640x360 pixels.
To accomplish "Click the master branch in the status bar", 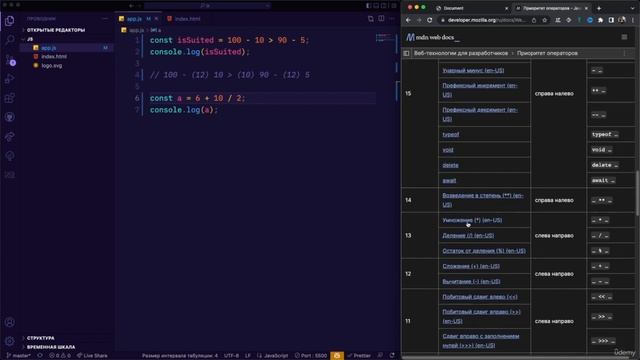I will click(19, 356).
